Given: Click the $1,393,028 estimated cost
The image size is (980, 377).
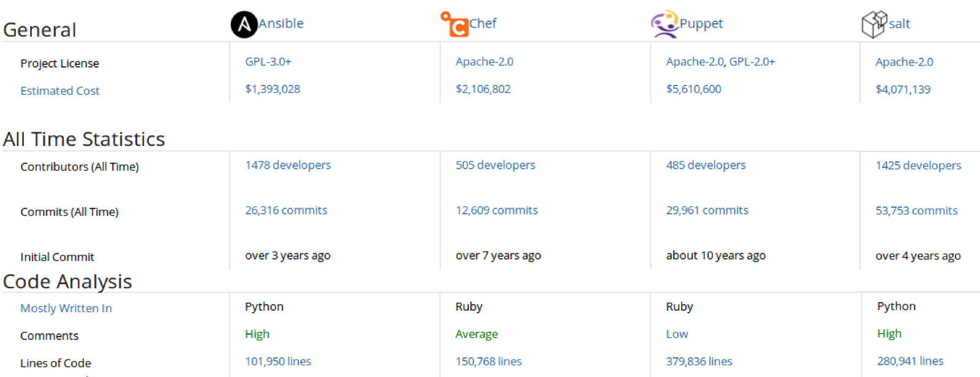Looking at the screenshot, I should pyautogui.click(x=273, y=89).
